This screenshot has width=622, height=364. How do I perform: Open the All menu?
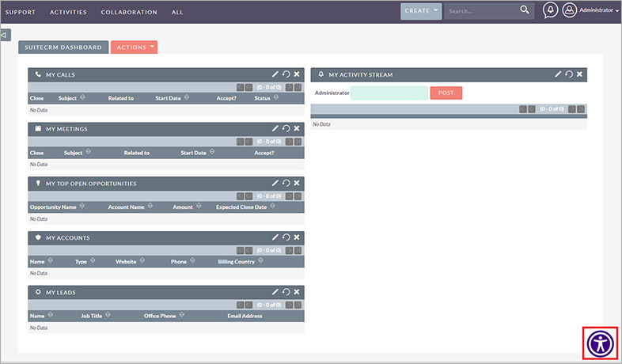pyautogui.click(x=177, y=13)
